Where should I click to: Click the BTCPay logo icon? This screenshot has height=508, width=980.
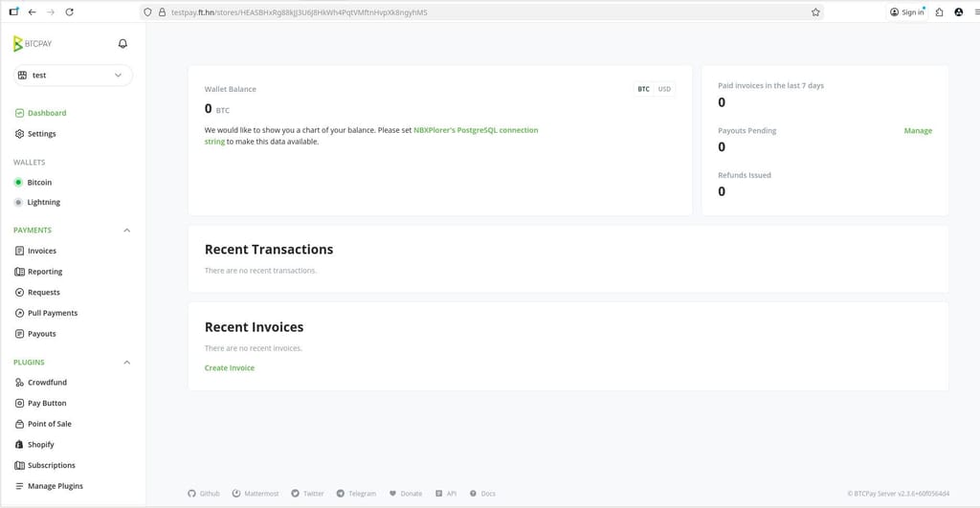(x=18, y=44)
